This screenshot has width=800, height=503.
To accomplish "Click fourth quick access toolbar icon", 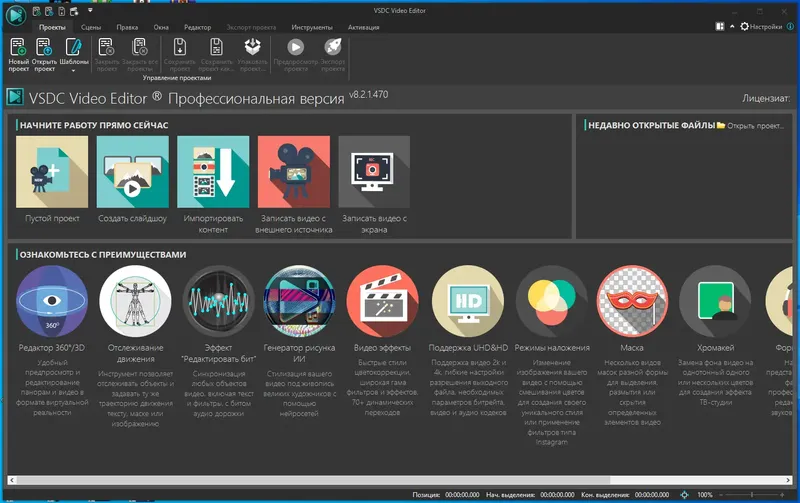I will click(x=74, y=11).
